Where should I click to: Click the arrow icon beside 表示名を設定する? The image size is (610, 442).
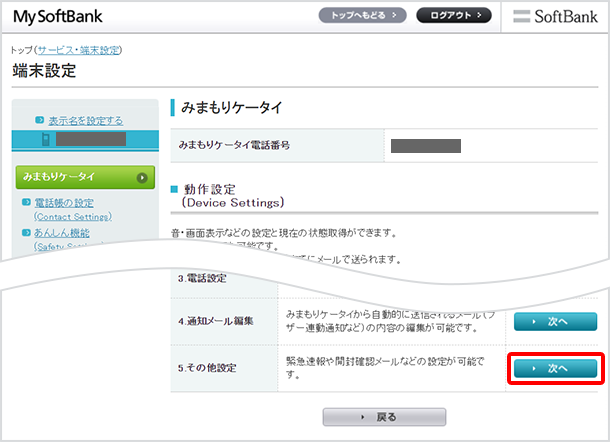[x=39, y=120]
